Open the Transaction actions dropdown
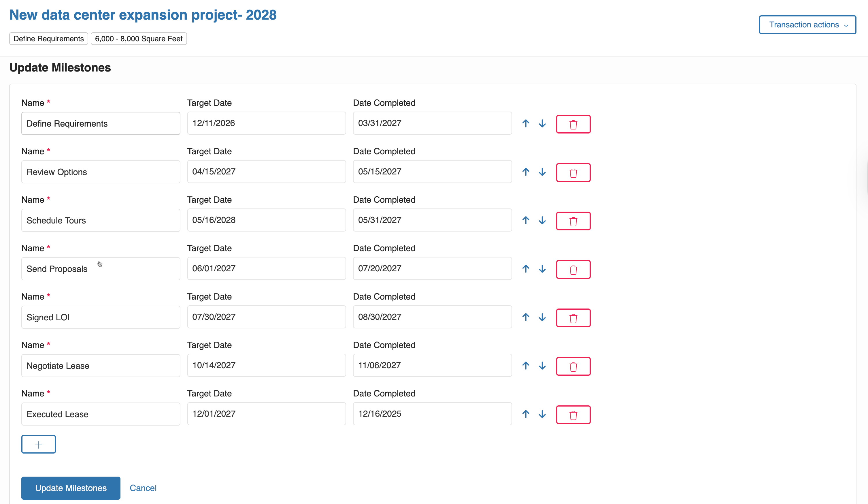The image size is (868, 504). coord(807,25)
